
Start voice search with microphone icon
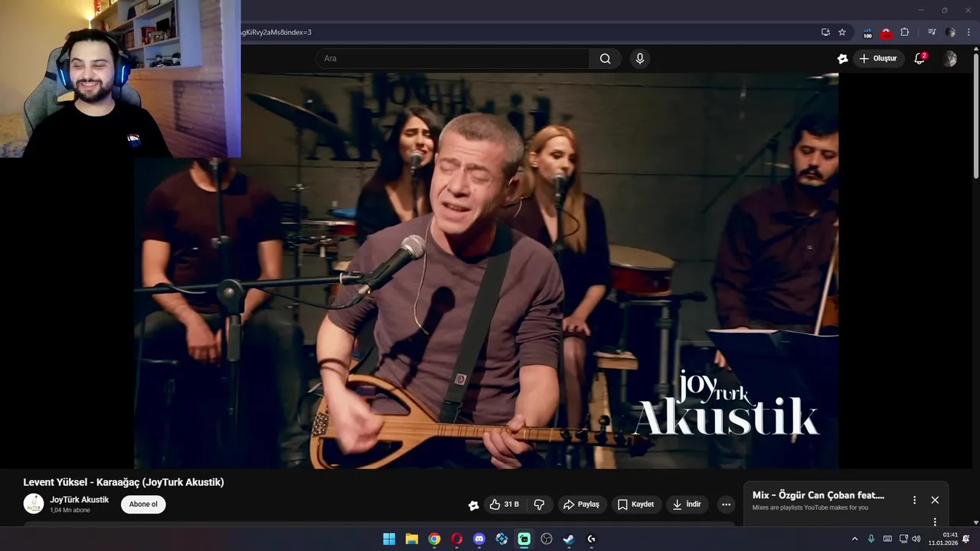pos(640,58)
